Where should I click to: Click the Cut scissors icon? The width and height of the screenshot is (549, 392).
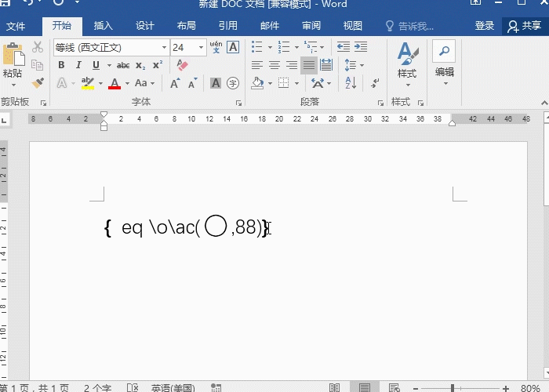[38, 47]
